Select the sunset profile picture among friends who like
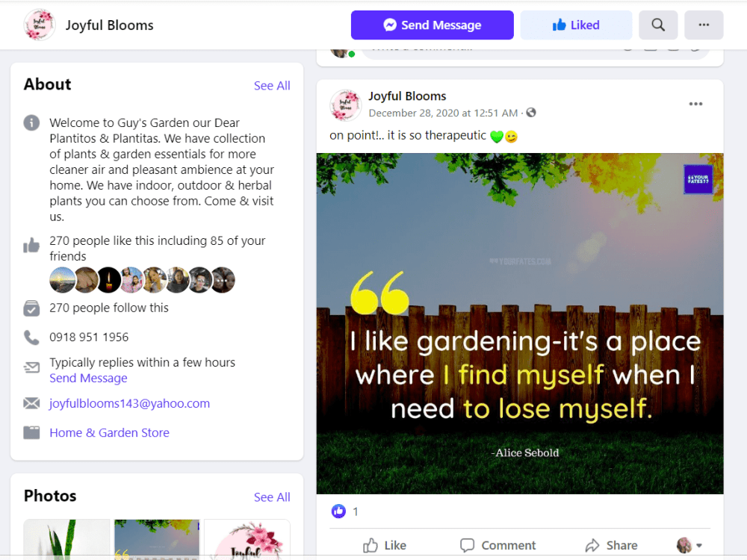 62,279
